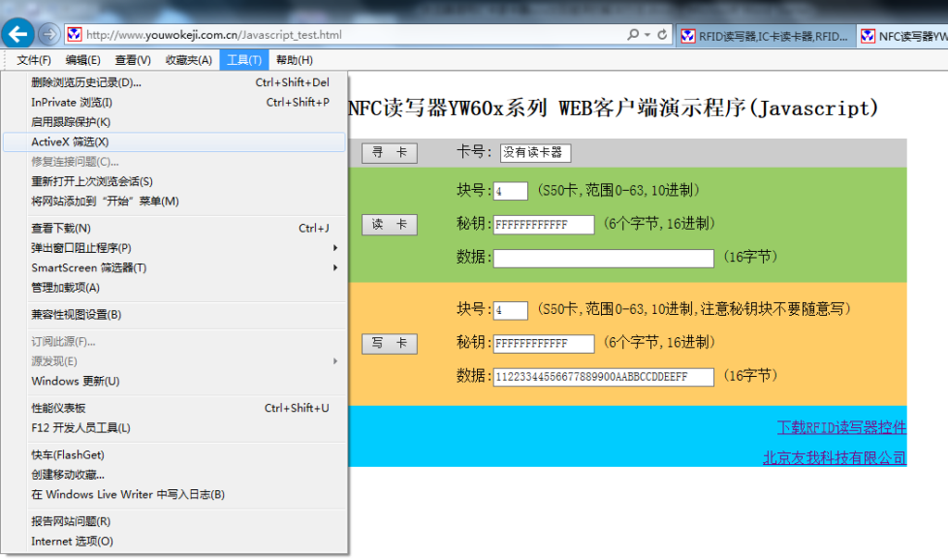
Task: Open the address bar dropdown arrow
Action: (647, 35)
